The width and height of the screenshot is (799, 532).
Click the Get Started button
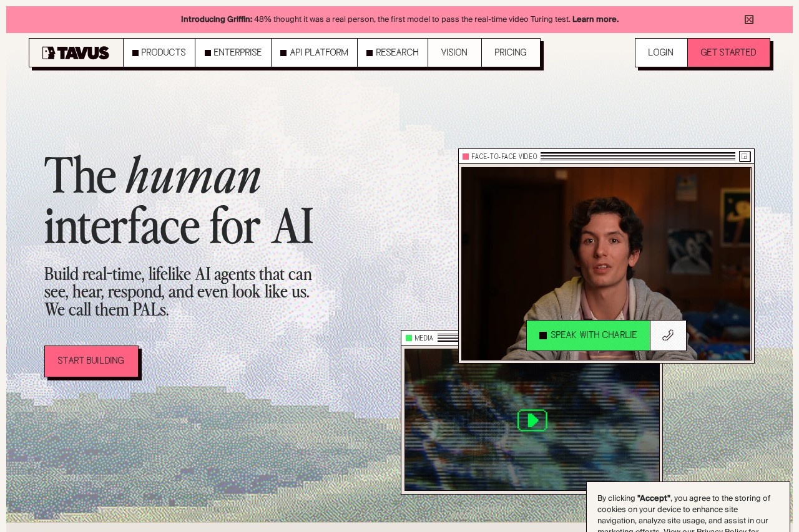728,52
